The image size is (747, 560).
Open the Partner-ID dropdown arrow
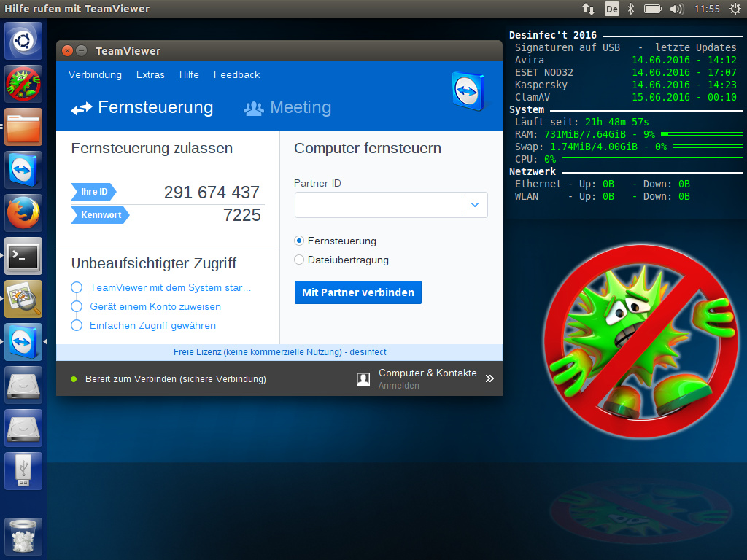point(474,205)
